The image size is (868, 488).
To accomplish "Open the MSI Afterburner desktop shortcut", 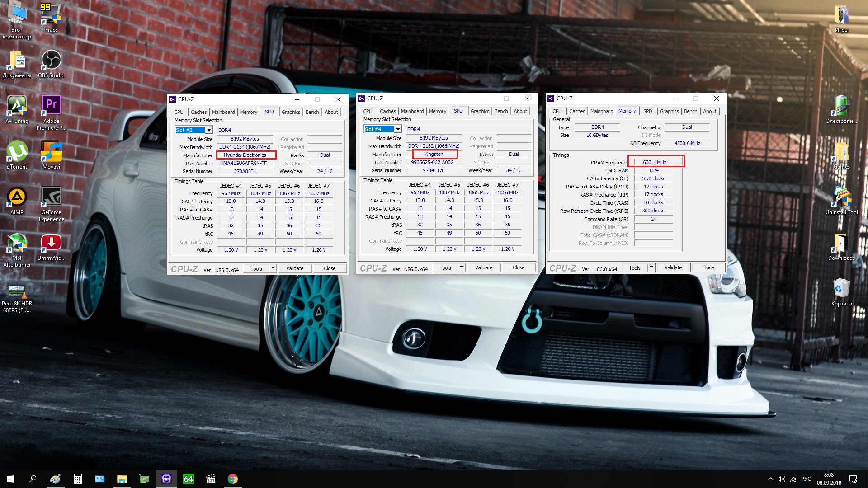I will (17, 243).
